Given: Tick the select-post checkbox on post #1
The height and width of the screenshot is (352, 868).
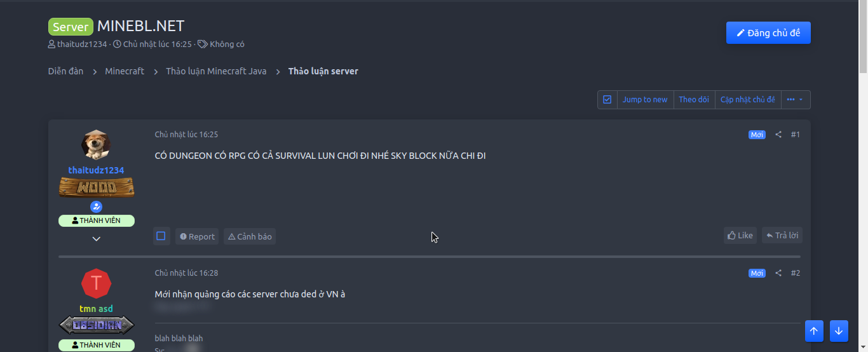Looking at the screenshot, I should tap(161, 236).
